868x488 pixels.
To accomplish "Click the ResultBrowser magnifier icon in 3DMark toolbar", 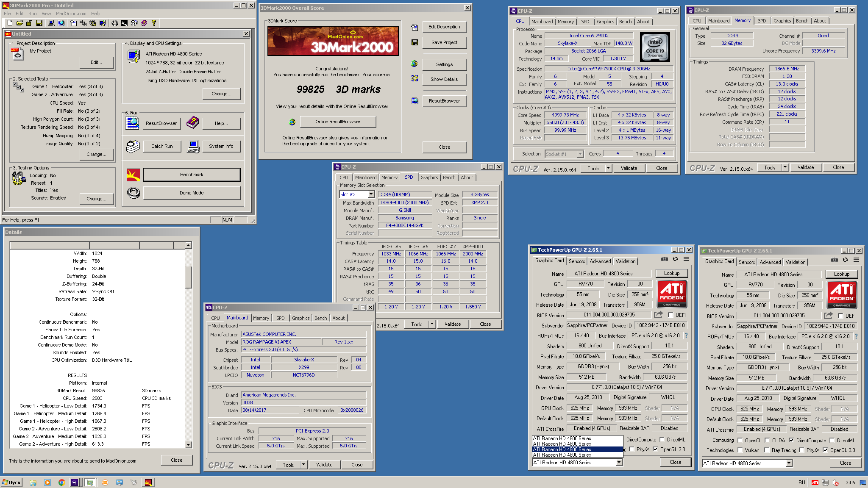I will (61, 23).
